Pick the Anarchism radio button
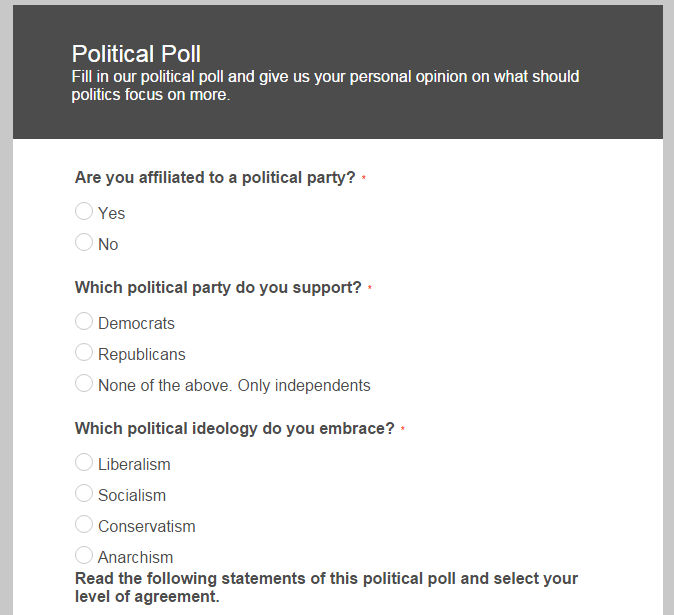The height and width of the screenshot is (615, 674). (84, 555)
